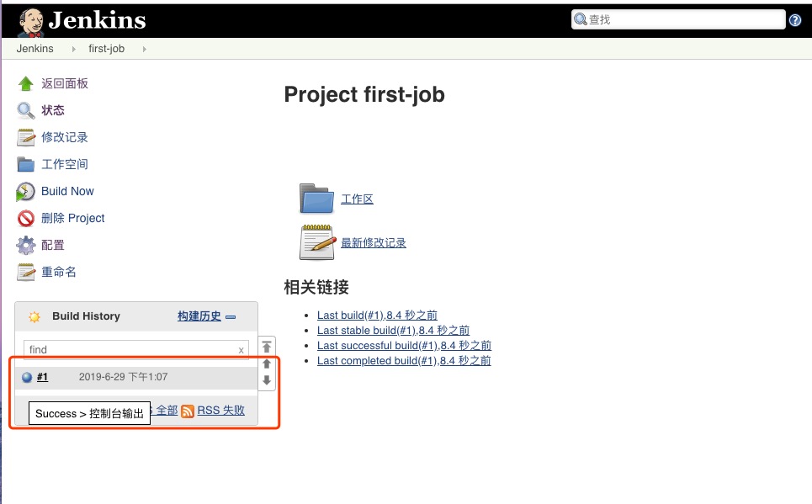Click the folder icon beside 工作空间
The image size is (812, 504).
[25, 164]
